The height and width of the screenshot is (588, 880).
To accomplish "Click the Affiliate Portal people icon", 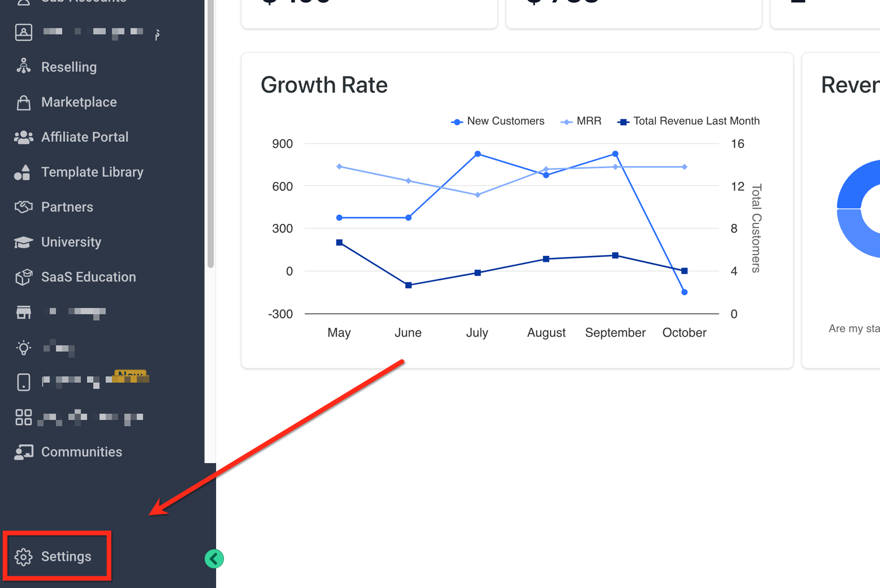I will click(23, 138).
